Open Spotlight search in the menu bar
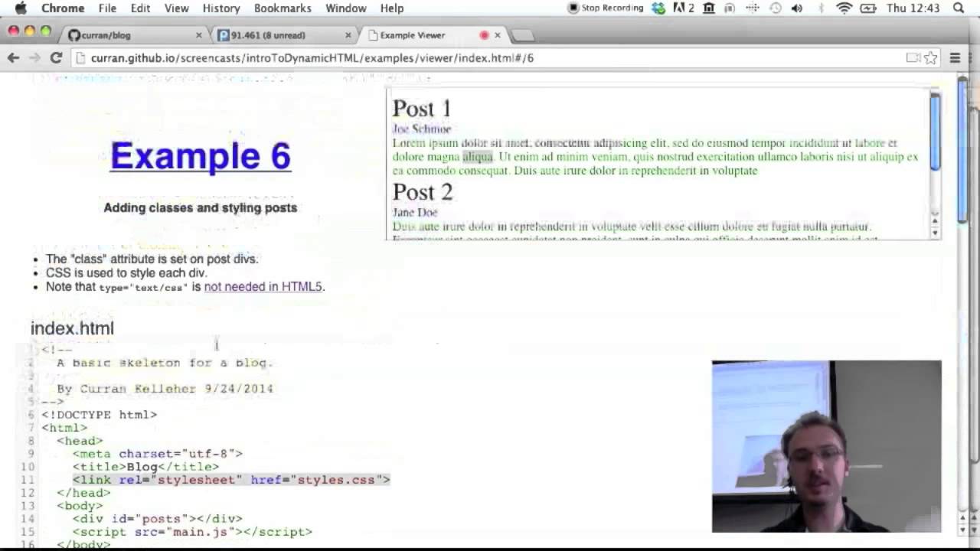Screen dimensions: 980x551 pos(959,8)
